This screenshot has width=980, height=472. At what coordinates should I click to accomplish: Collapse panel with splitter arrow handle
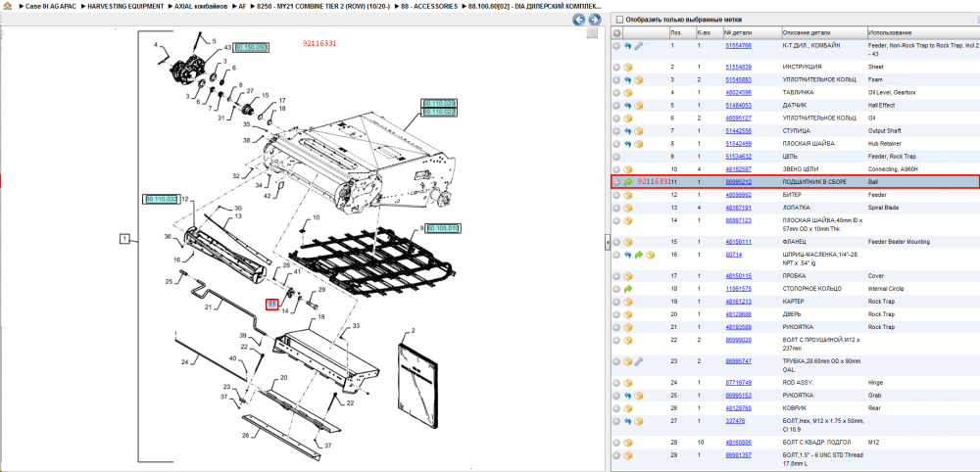click(x=608, y=244)
